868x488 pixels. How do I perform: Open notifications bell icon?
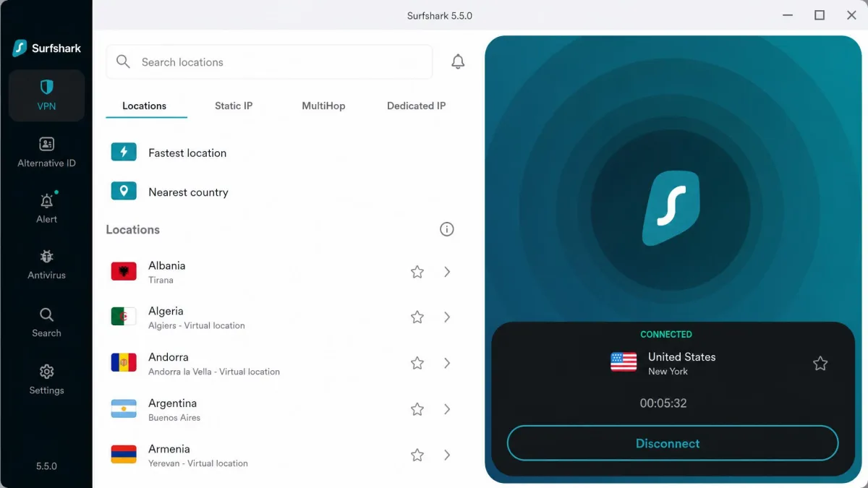click(458, 62)
